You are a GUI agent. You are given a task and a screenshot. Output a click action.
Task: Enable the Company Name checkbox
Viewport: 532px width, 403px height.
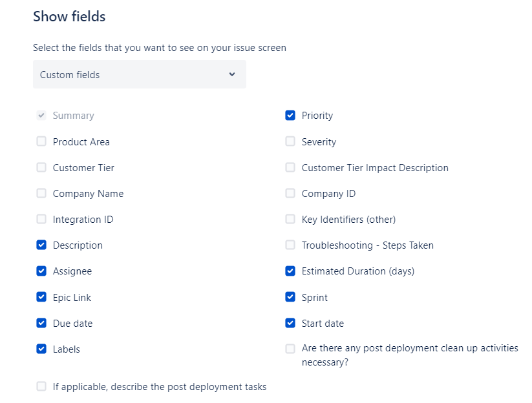pos(41,193)
